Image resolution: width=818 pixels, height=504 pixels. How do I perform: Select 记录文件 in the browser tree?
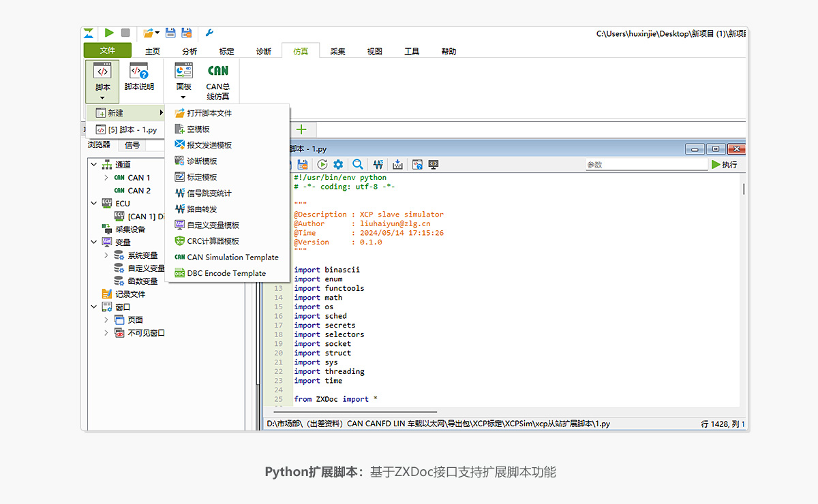(130, 294)
